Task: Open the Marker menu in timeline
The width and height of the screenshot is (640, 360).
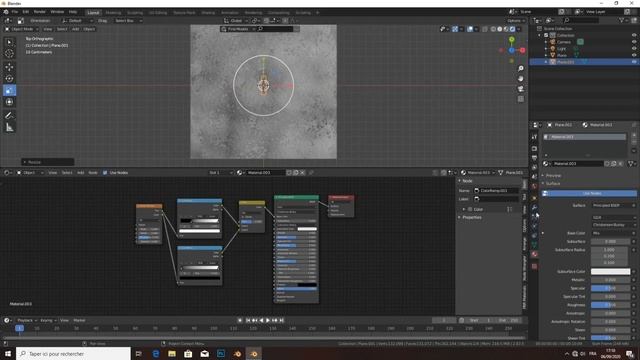Action: click(79, 320)
